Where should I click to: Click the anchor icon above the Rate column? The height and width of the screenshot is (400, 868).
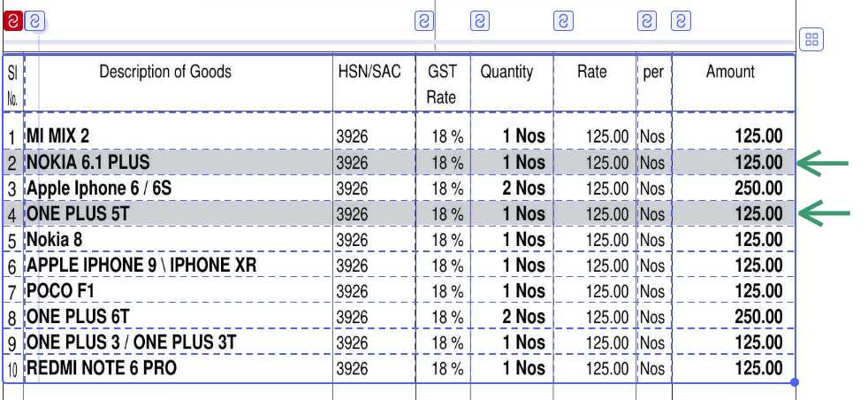(x=564, y=21)
